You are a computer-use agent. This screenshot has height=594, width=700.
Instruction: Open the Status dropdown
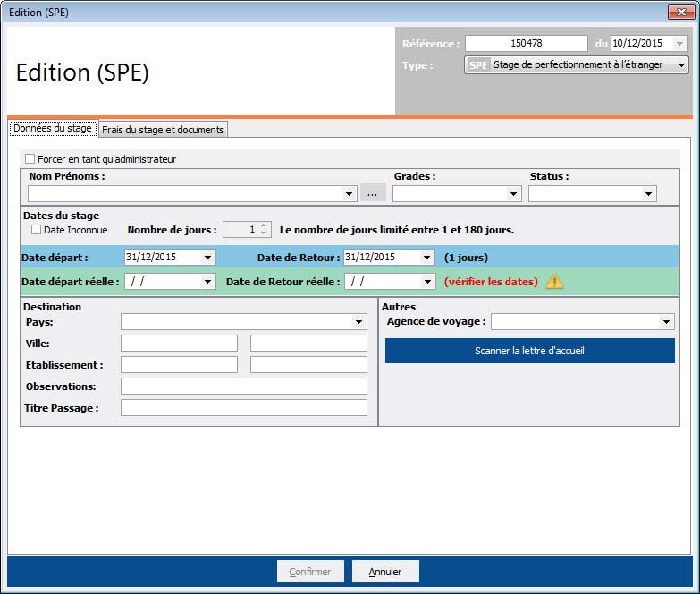(648, 194)
